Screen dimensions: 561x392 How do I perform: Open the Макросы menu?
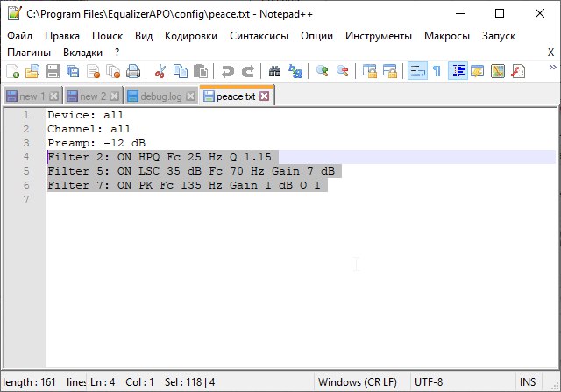[447, 36]
